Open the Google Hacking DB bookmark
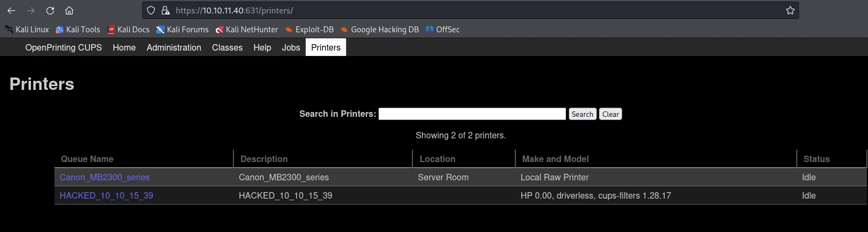Screen dimensions: 868x232 click(380, 30)
